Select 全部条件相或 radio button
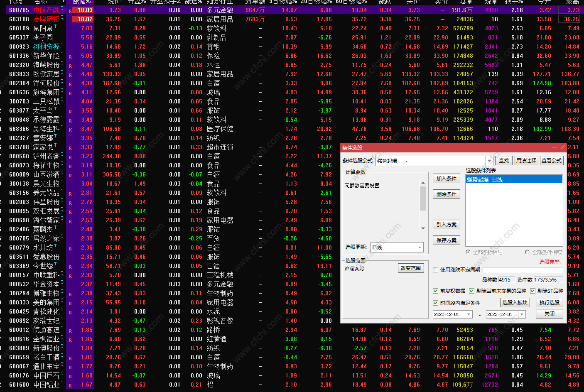 tap(527, 252)
